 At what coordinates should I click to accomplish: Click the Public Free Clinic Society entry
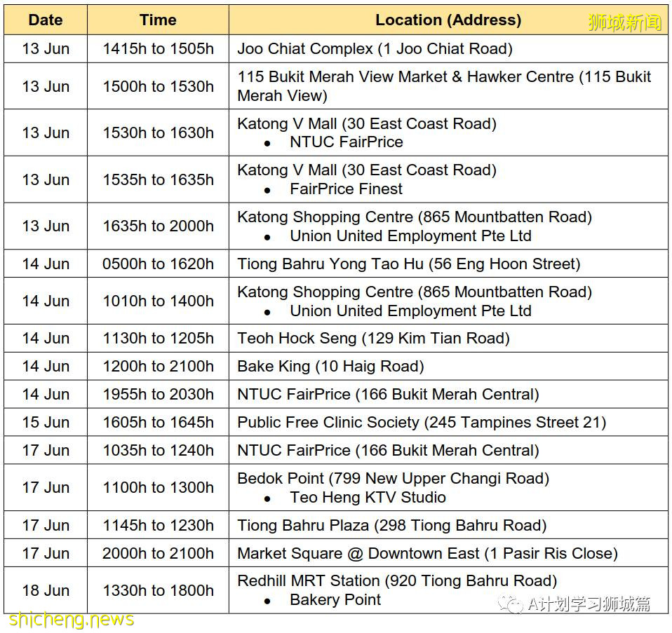[x=422, y=423]
